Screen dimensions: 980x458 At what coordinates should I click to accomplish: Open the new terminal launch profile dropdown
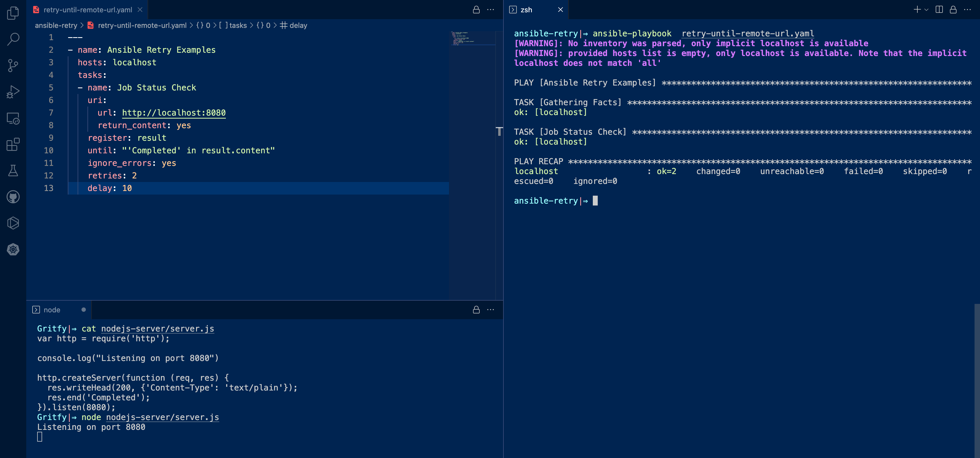pyautogui.click(x=926, y=10)
